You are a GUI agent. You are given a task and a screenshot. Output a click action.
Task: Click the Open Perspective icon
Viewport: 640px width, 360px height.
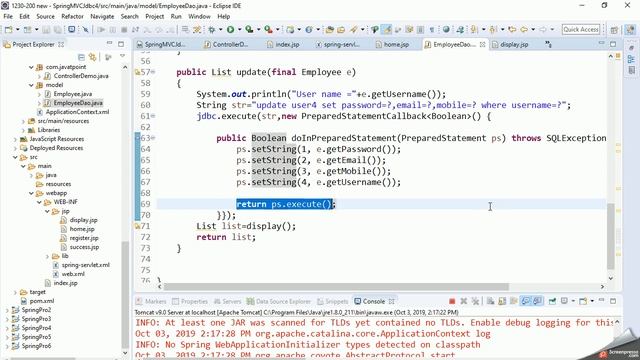614,30
